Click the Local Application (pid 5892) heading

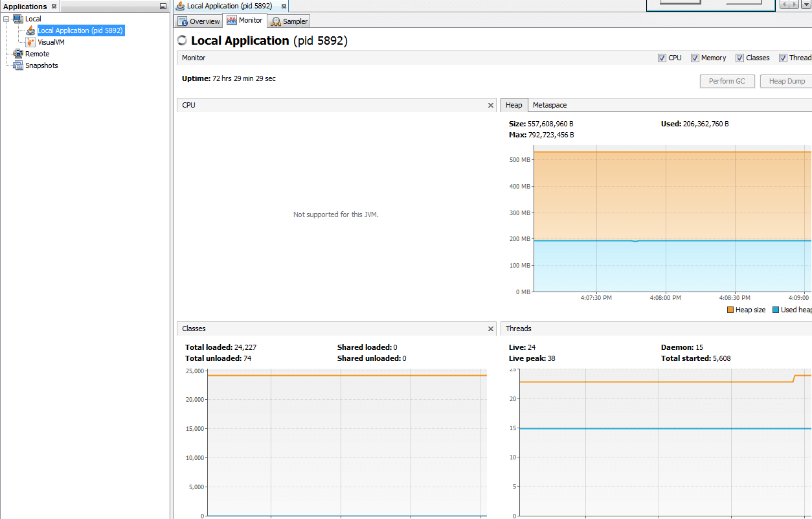[x=269, y=40]
